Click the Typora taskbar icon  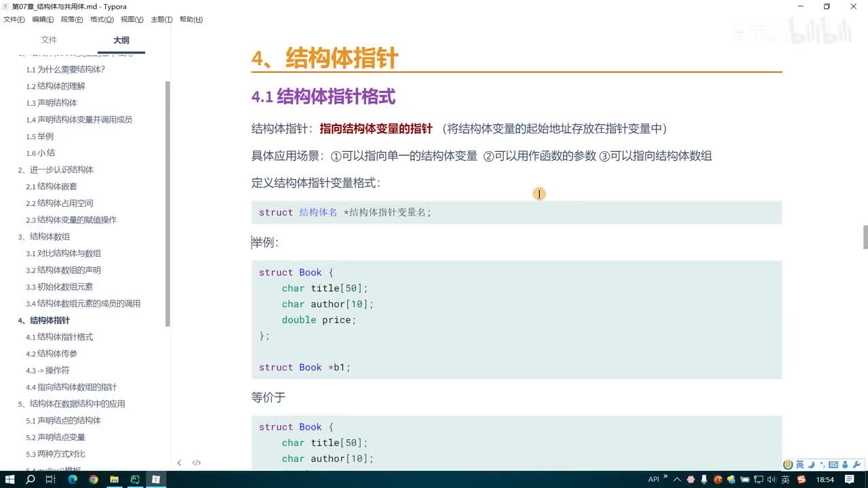[156, 479]
